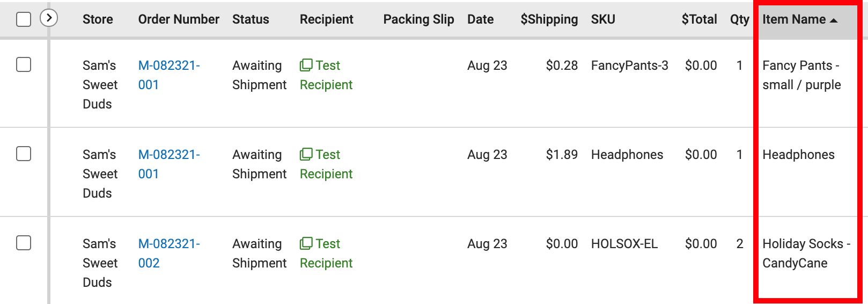Open order link M-082321-002
This screenshot has width=868, height=304.
pyautogui.click(x=169, y=253)
